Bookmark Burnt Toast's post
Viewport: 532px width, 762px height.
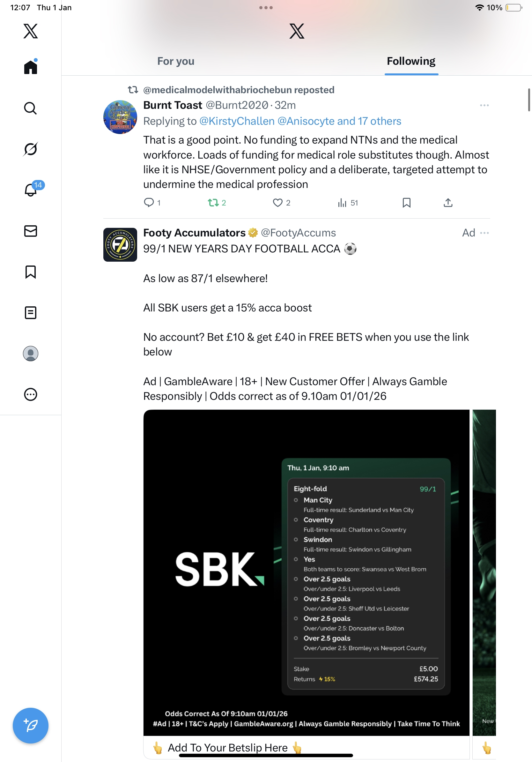[406, 202]
